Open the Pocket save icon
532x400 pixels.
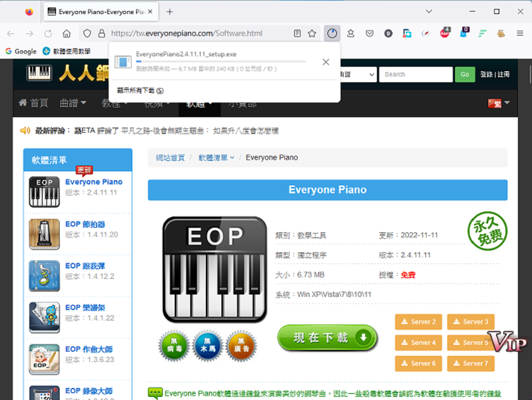(x=369, y=33)
